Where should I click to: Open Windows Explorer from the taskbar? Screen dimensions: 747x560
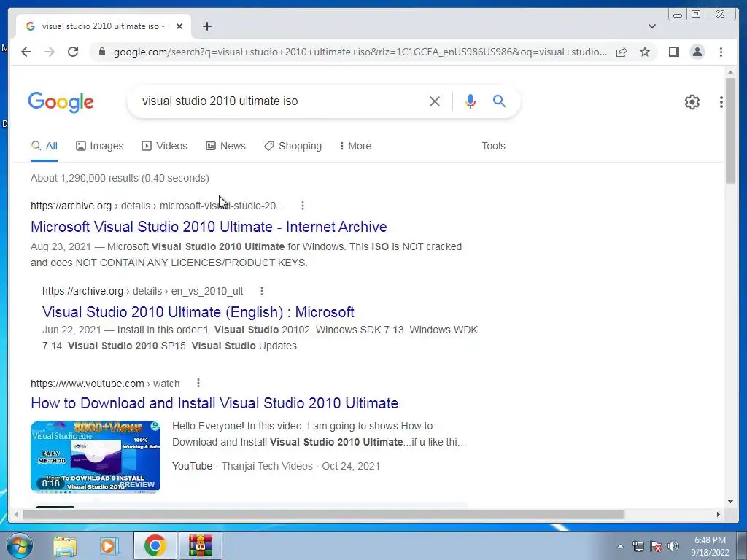(65, 545)
